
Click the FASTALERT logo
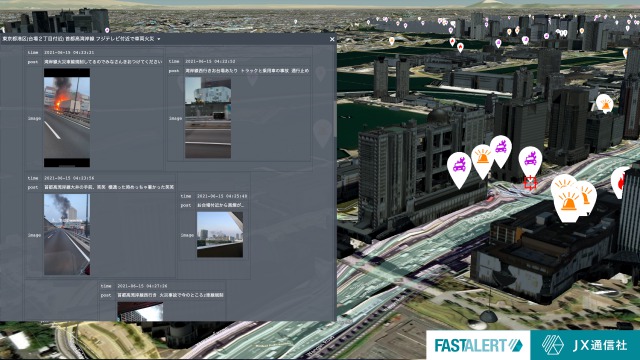pos(478,345)
